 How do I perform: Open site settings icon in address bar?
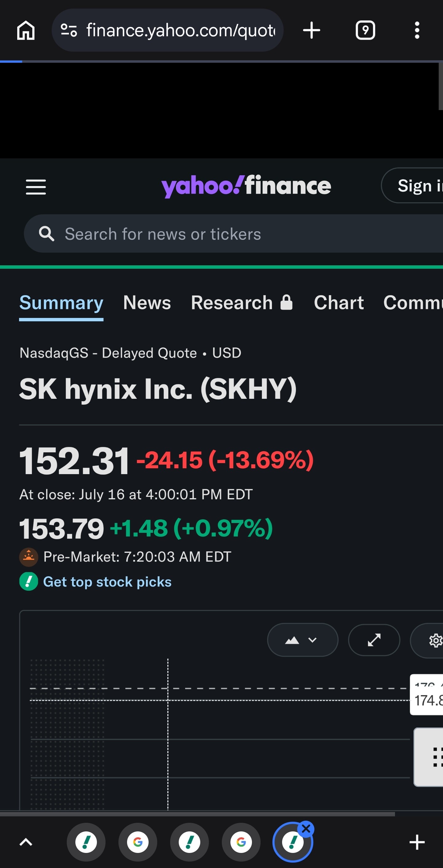click(69, 30)
